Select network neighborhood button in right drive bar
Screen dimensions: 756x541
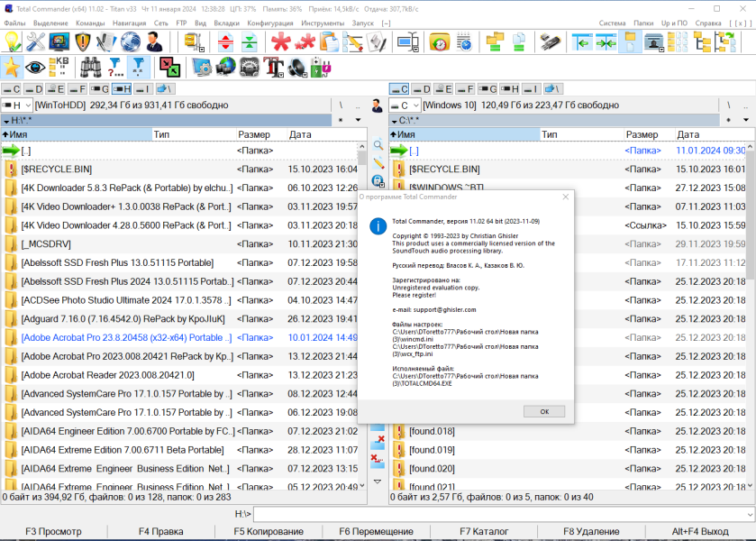(x=553, y=88)
